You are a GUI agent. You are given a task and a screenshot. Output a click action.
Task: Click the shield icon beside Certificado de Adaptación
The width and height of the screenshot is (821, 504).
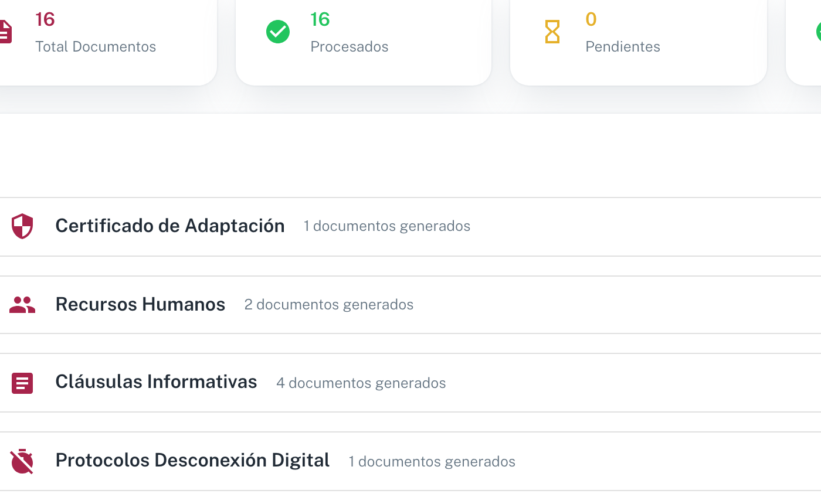coord(22,226)
